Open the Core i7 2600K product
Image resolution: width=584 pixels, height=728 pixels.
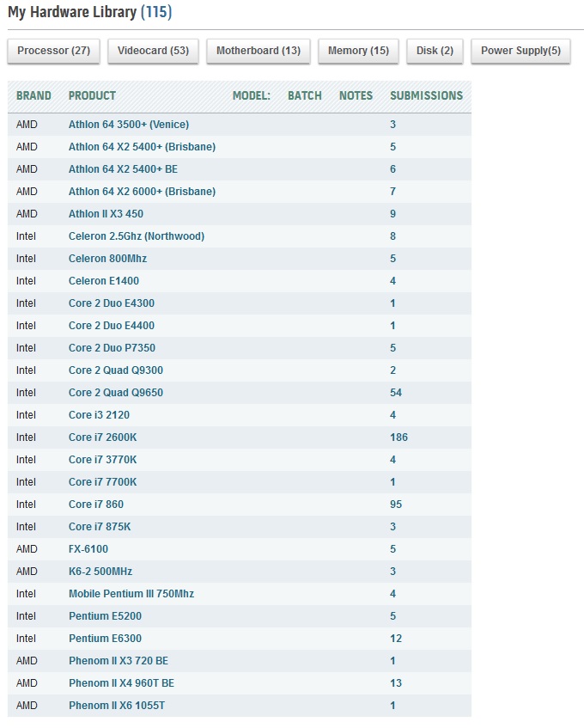pos(102,437)
